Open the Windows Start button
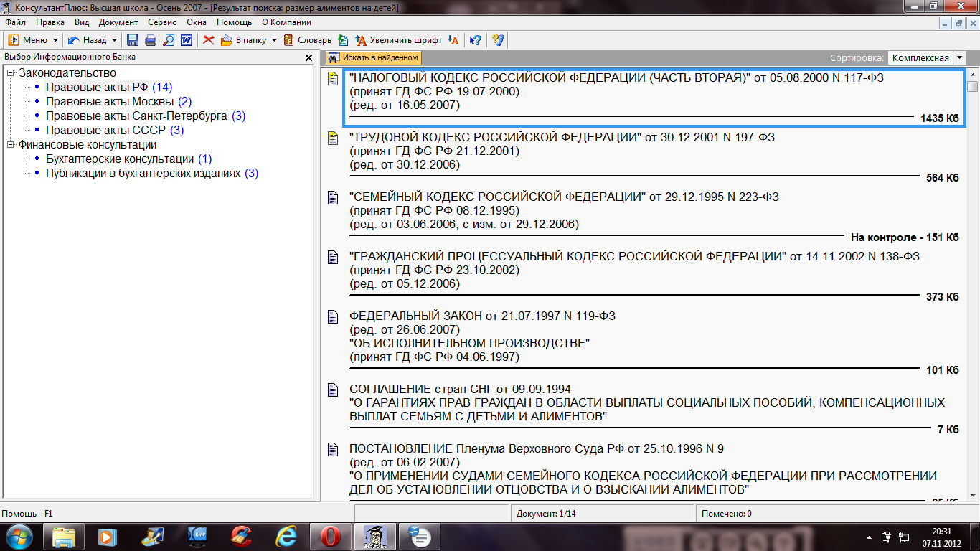 click(19, 537)
